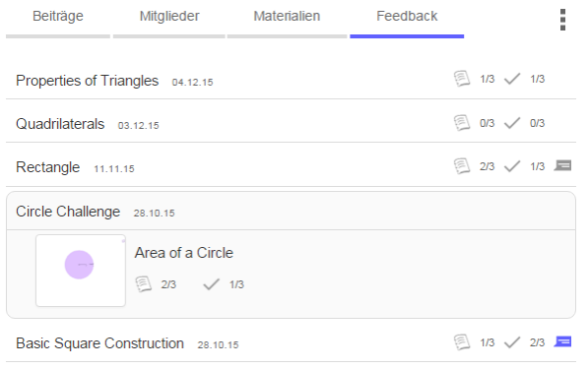The width and height of the screenshot is (588, 369).
Task: Click checkmark icon under Area of a Circle
Action: coord(211,284)
